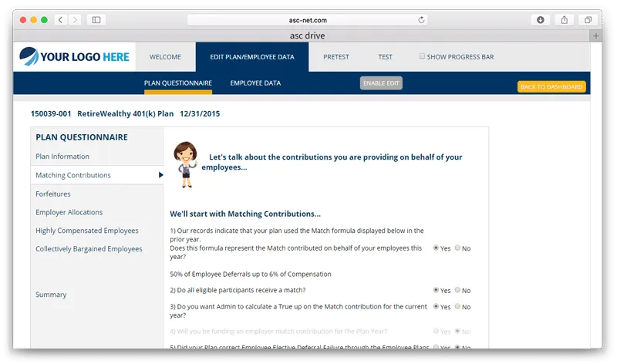Click the new tab plus icon
The height and width of the screenshot is (364, 617).
[x=595, y=35]
